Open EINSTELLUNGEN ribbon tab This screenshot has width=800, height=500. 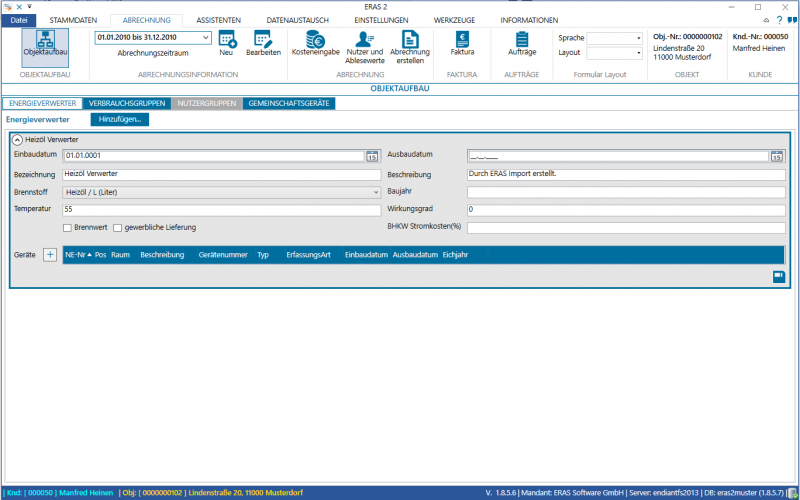click(x=381, y=20)
